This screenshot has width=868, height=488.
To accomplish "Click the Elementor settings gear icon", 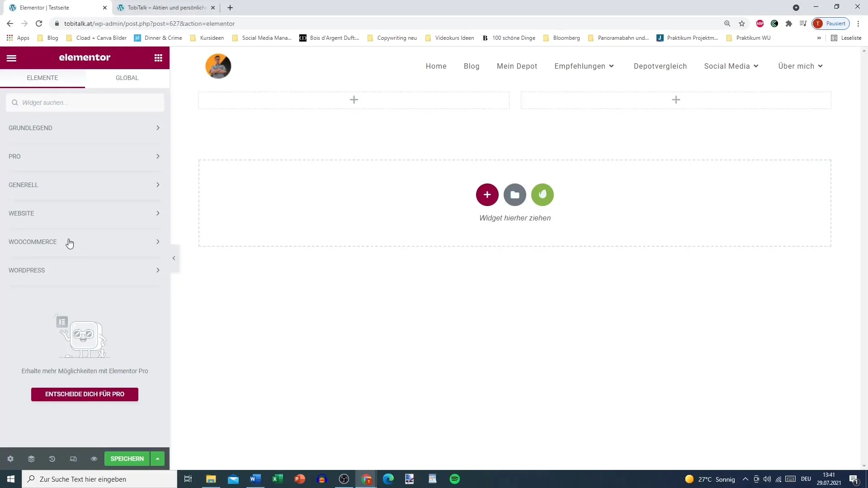I will point(10,459).
